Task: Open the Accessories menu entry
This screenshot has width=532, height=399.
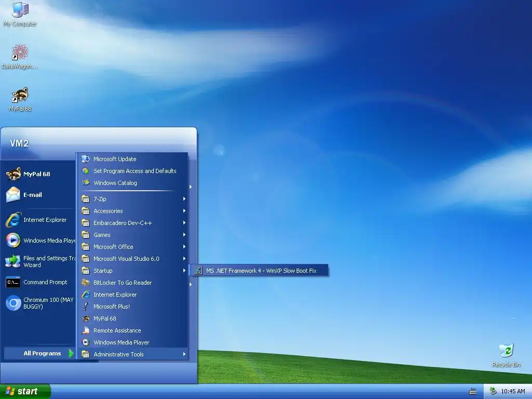Action: (134, 211)
